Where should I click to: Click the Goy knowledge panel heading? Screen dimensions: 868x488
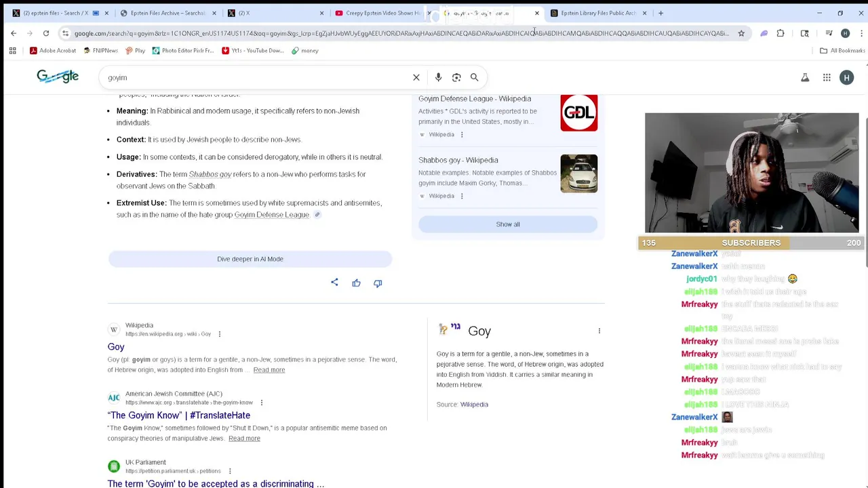(479, 331)
